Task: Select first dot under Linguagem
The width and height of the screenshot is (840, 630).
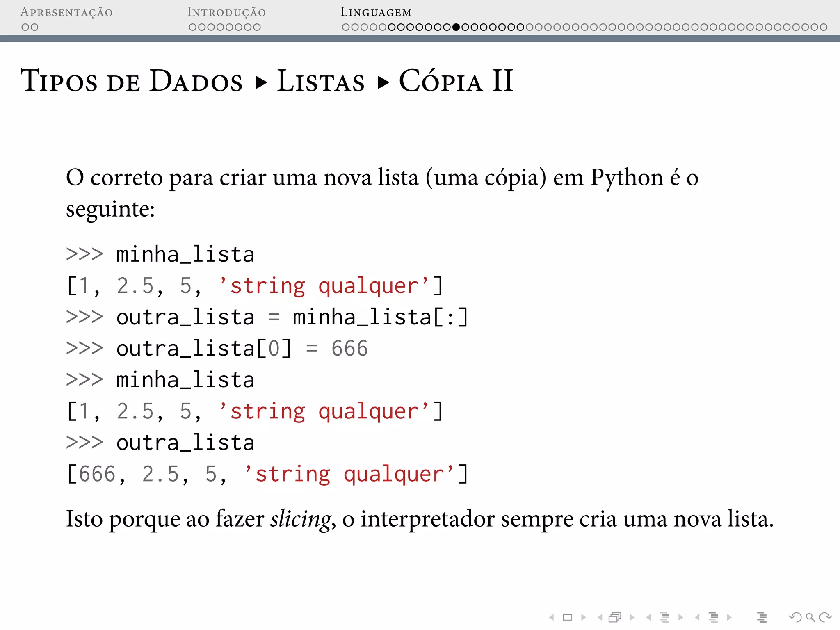Action: [346, 27]
